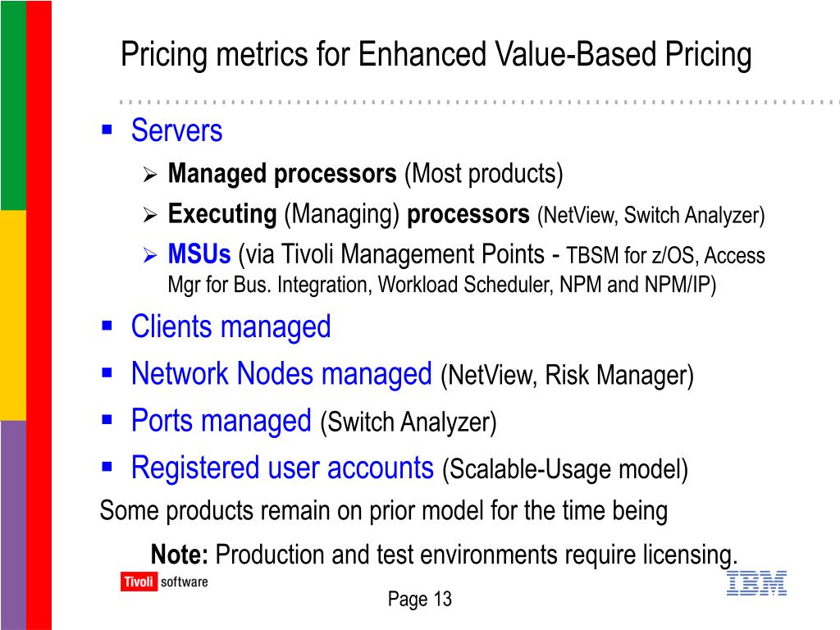
Task: Click the square bullet beside Registered user accounts
Action: pyautogui.click(x=107, y=467)
